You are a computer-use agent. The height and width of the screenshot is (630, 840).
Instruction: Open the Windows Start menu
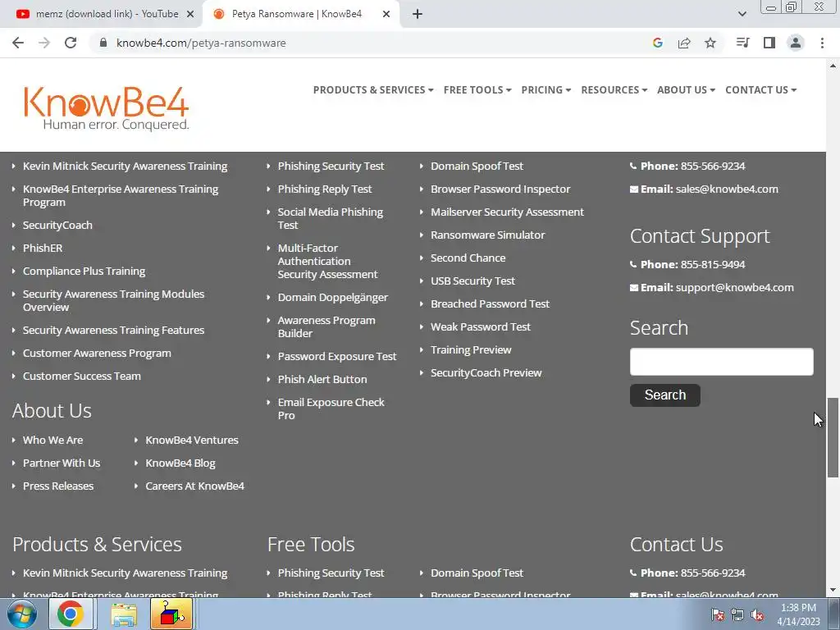point(22,614)
